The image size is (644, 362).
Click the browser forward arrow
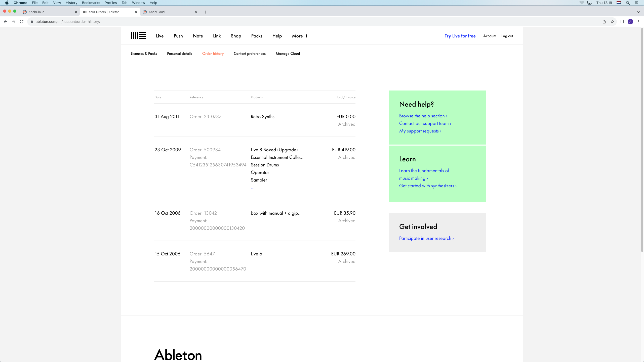click(14, 22)
